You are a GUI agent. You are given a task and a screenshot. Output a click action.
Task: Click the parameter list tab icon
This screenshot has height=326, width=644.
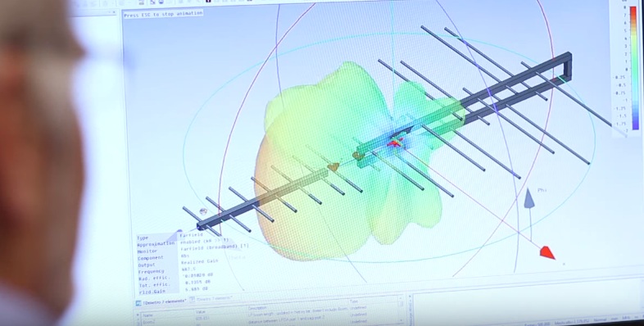click(138, 303)
